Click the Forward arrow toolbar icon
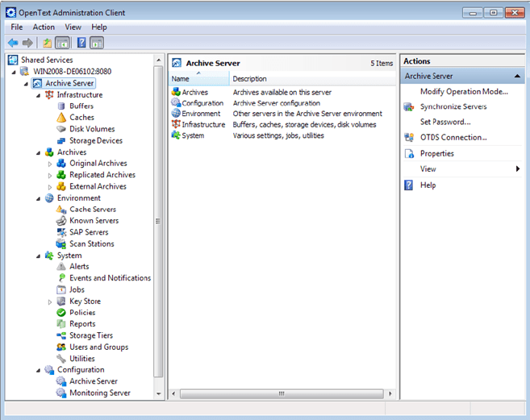This screenshot has height=420, width=530. [x=27, y=43]
